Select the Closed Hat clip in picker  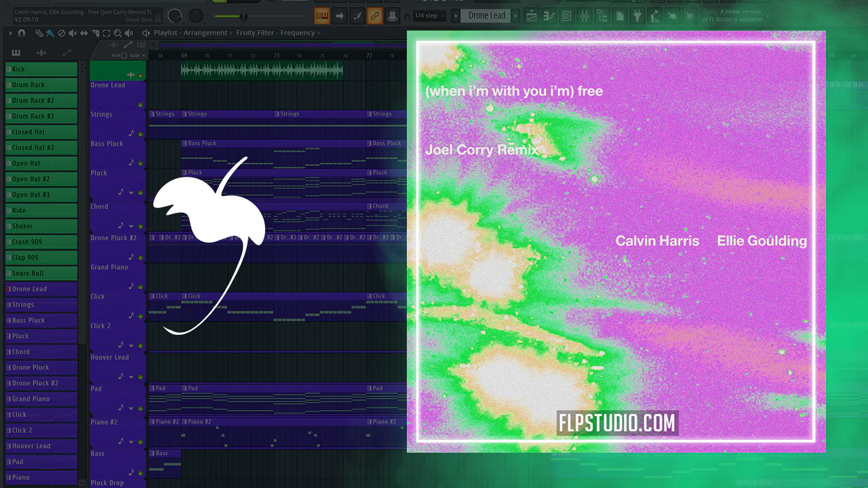coord(41,132)
